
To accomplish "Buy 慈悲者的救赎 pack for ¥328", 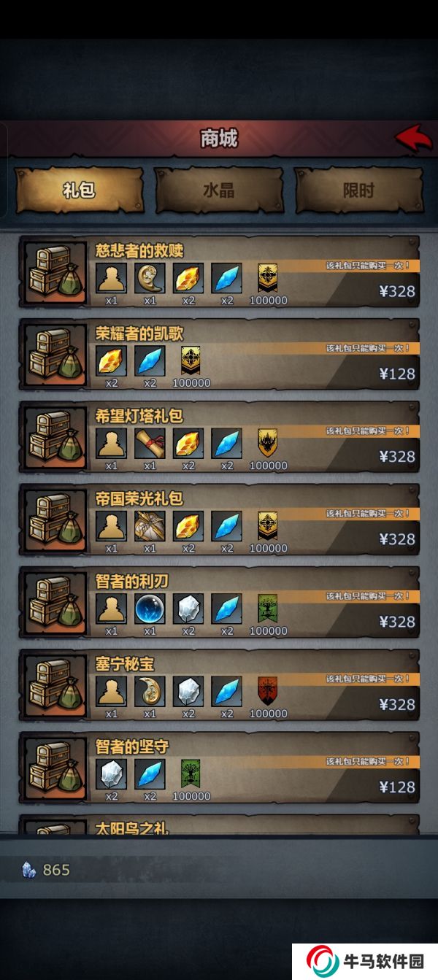I will pyautogui.click(x=397, y=292).
